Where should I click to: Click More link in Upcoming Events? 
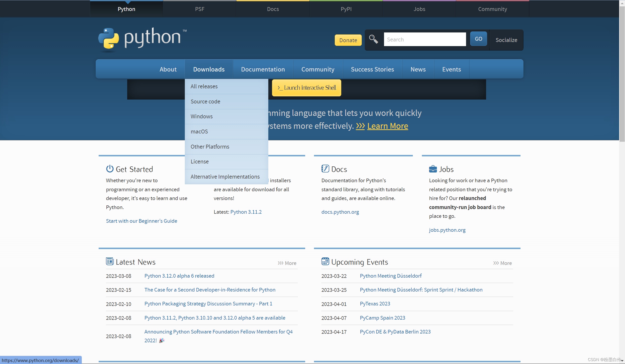[x=502, y=263]
